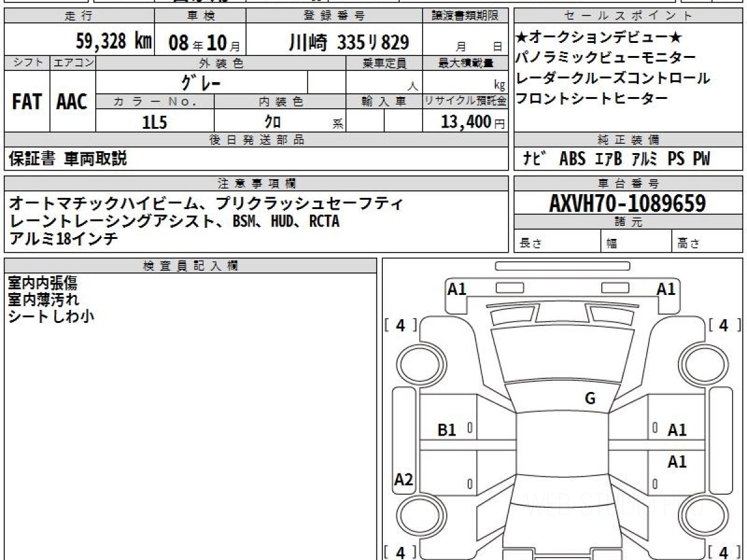Select ナビ in equipment list
747x560 pixels.
(x=535, y=159)
